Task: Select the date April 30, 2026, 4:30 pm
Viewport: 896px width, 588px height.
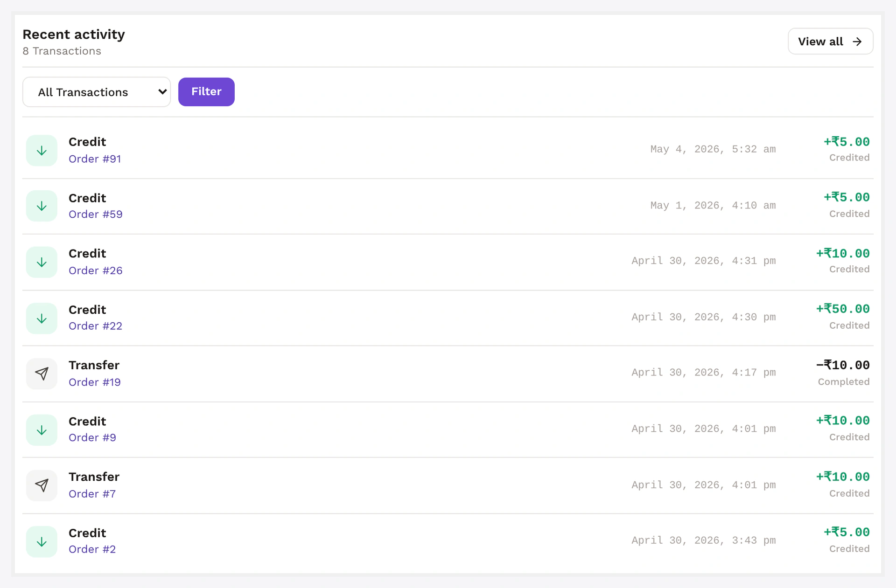Action: [x=704, y=317]
